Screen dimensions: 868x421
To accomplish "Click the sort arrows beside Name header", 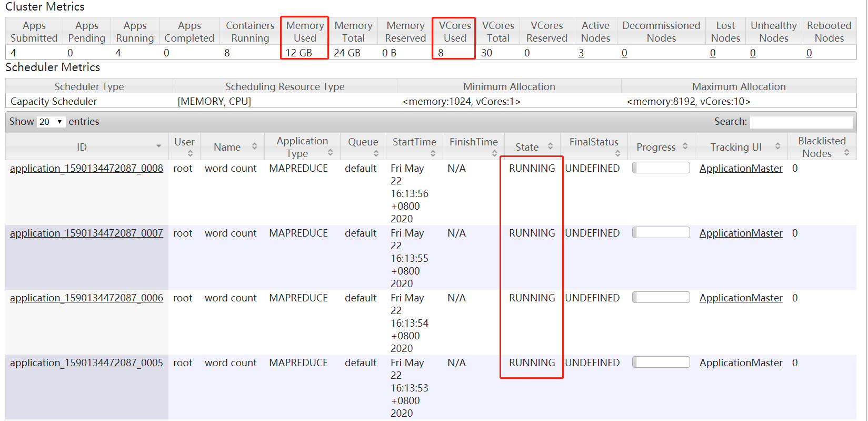I will tap(254, 146).
